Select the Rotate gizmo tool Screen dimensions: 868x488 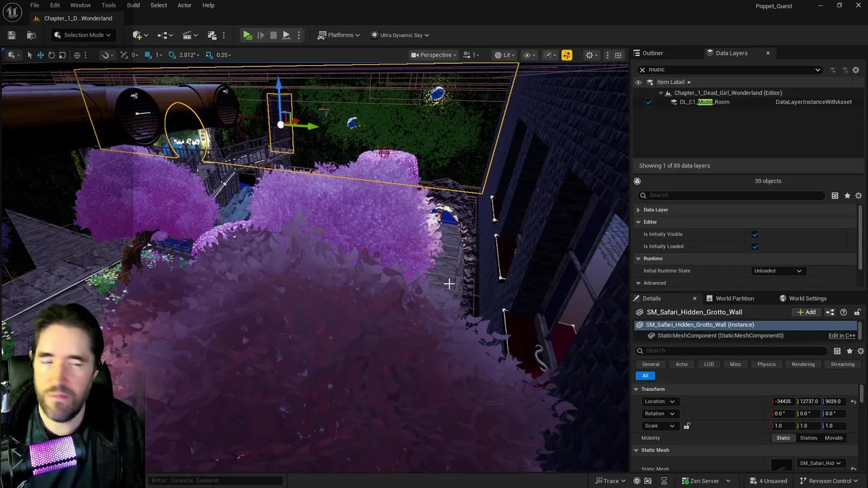coord(52,55)
